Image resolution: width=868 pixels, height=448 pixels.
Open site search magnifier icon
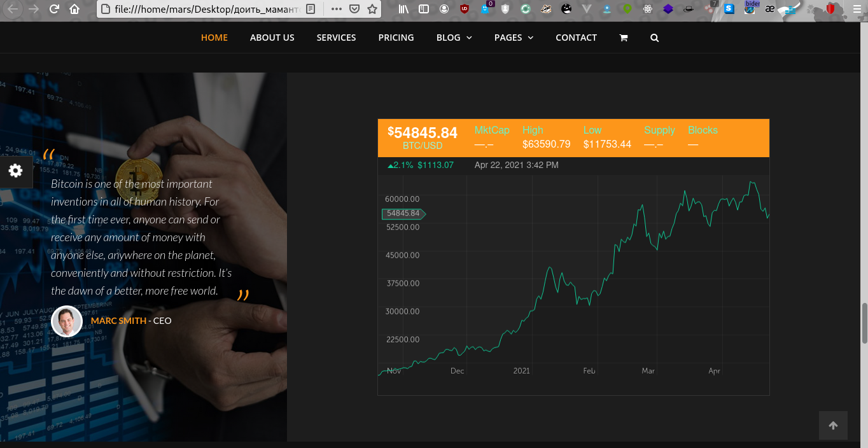tap(654, 38)
